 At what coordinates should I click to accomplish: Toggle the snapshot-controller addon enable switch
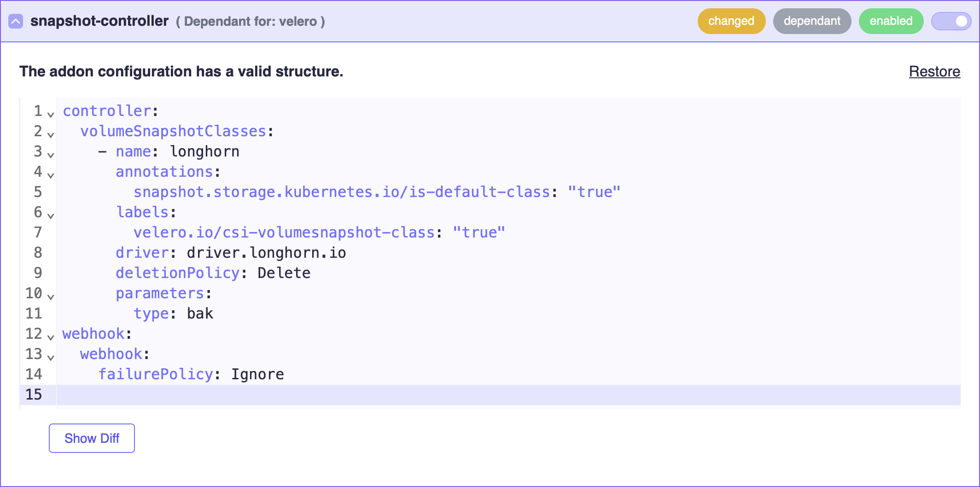click(x=951, y=21)
